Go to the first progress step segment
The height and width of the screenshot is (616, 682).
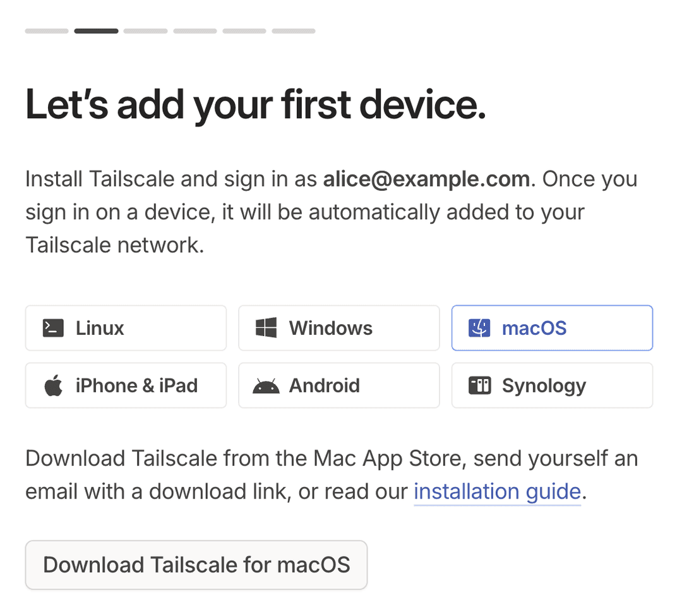[47, 31]
